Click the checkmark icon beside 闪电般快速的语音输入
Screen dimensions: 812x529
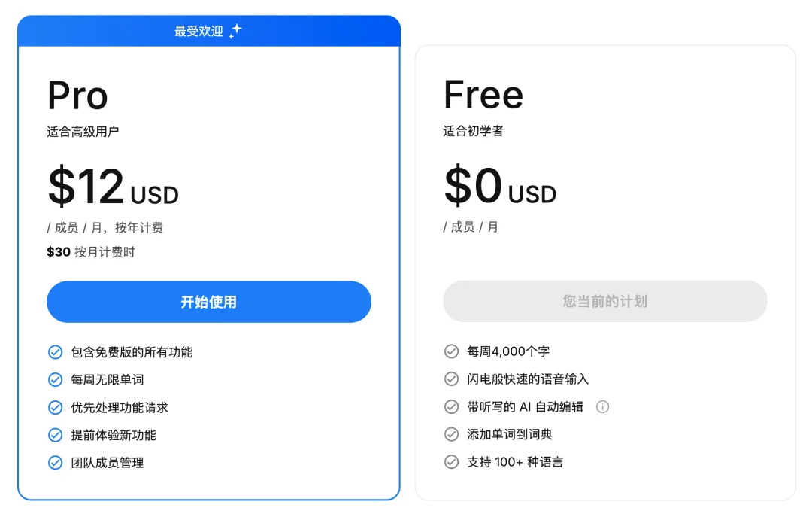[451, 379]
